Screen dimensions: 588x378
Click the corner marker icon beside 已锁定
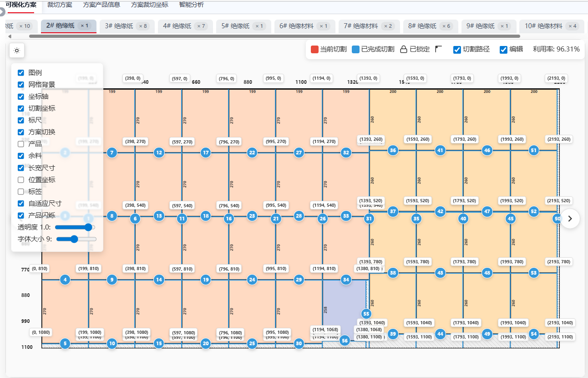(x=439, y=49)
